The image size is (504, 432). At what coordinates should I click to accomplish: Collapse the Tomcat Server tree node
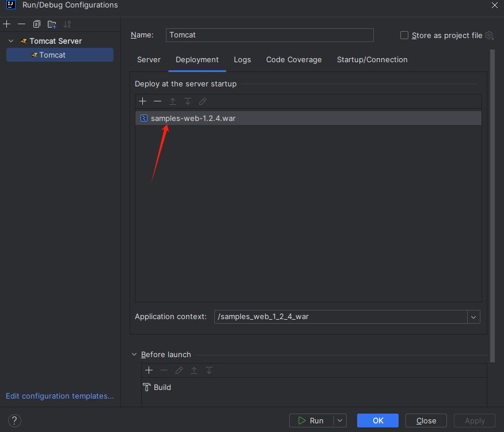[x=11, y=41]
